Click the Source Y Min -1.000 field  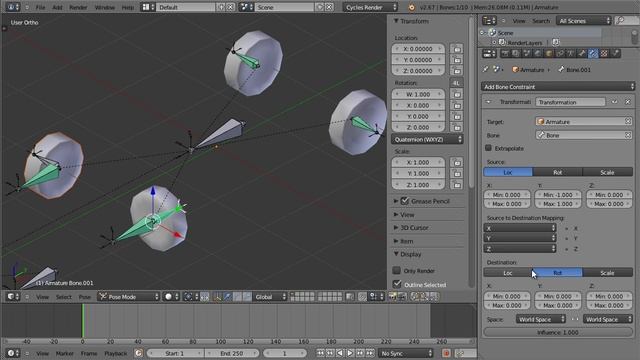pyautogui.click(x=558, y=195)
